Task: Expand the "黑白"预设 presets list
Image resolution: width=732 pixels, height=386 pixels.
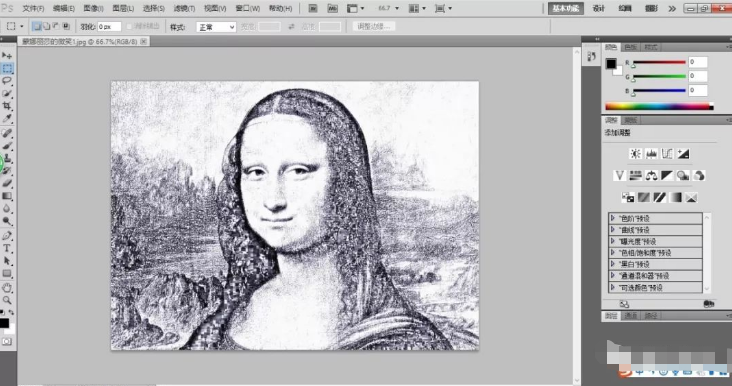Action: 655,264
